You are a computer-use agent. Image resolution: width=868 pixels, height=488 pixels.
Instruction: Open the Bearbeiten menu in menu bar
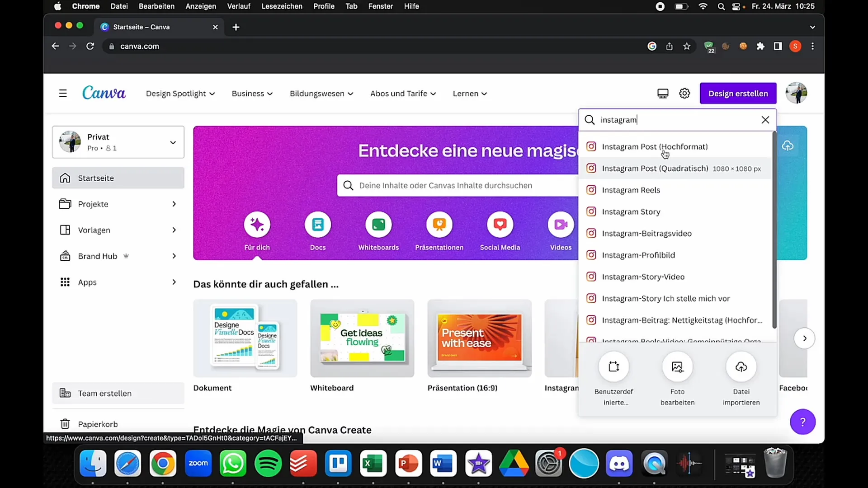pyautogui.click(x=156, y=6)
